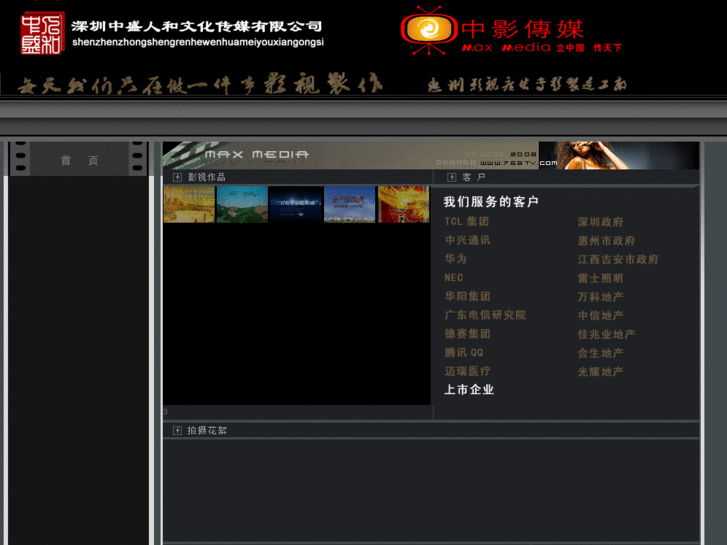Viewport: 727px width, 545px height.
Task: Select 中兴通讯 client
Action: [x=467, y=240]
